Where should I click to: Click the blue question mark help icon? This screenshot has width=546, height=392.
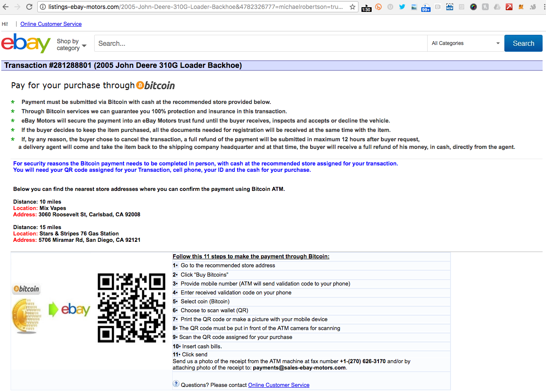pyautogui.click(x=176, y=384)
